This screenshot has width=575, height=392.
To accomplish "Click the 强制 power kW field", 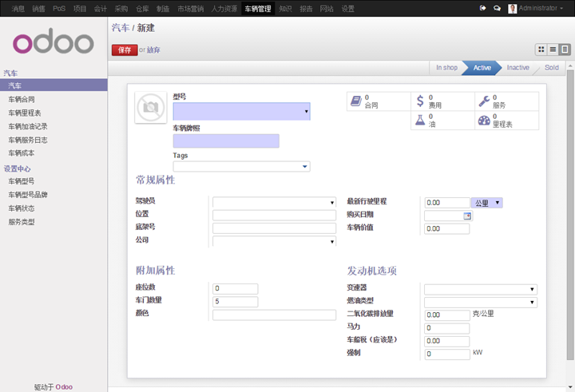I will [x=447, y=354].
